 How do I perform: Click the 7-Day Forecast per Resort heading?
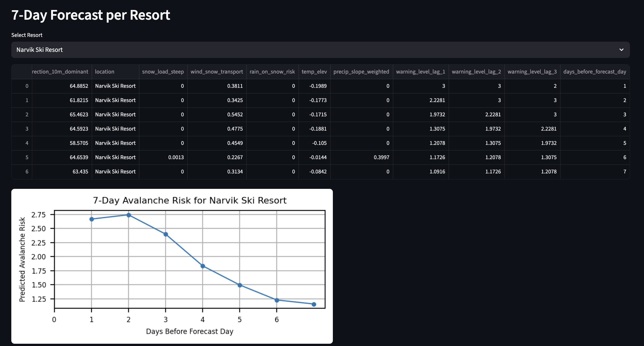90,15
